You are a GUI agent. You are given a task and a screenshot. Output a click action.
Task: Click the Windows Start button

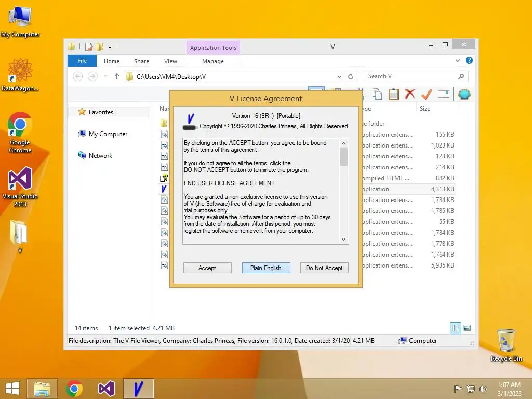[12, 389]
